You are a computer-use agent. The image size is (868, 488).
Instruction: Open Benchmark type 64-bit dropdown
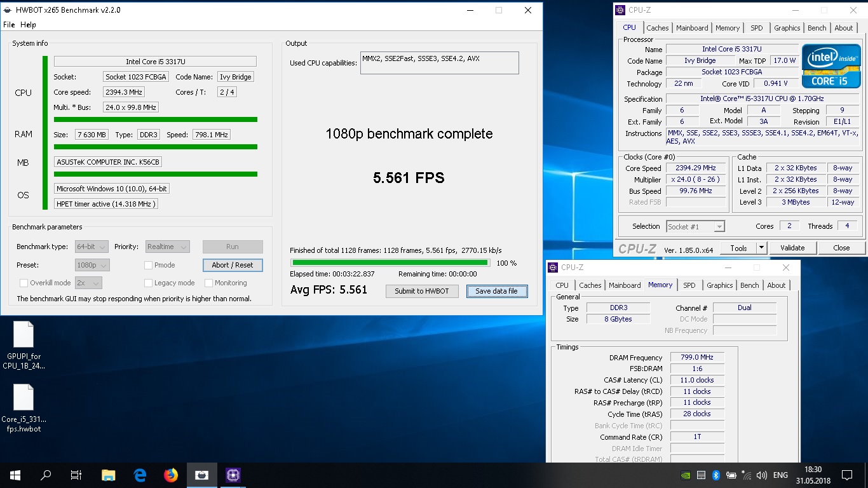click(92, 247)
